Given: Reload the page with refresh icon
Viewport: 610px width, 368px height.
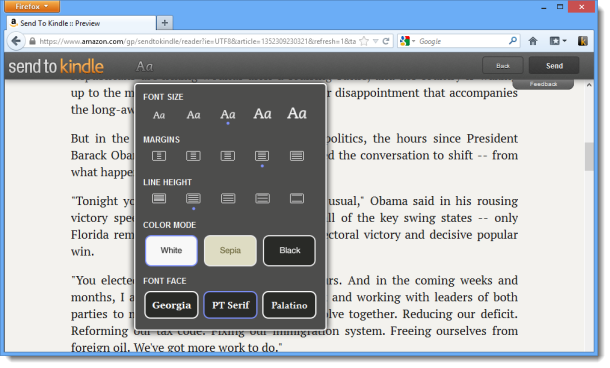Looking at the screenshot, I should click(x=386, y=41).
